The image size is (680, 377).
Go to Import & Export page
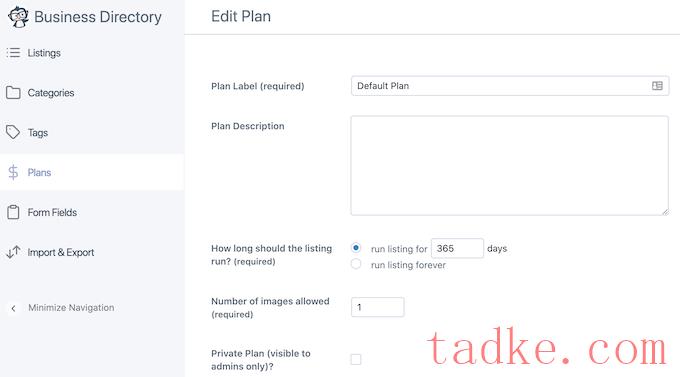(61, 252)
